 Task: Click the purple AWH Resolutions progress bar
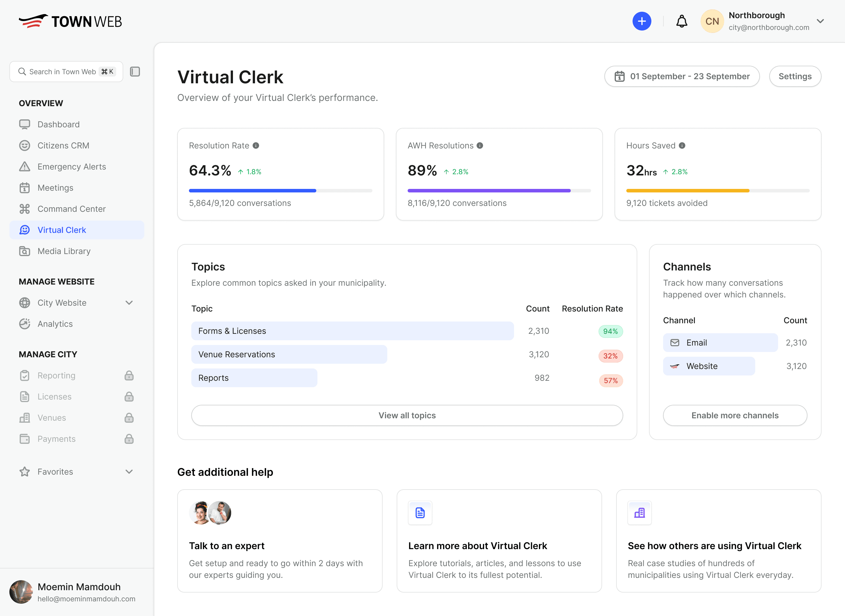pos(489,191)
